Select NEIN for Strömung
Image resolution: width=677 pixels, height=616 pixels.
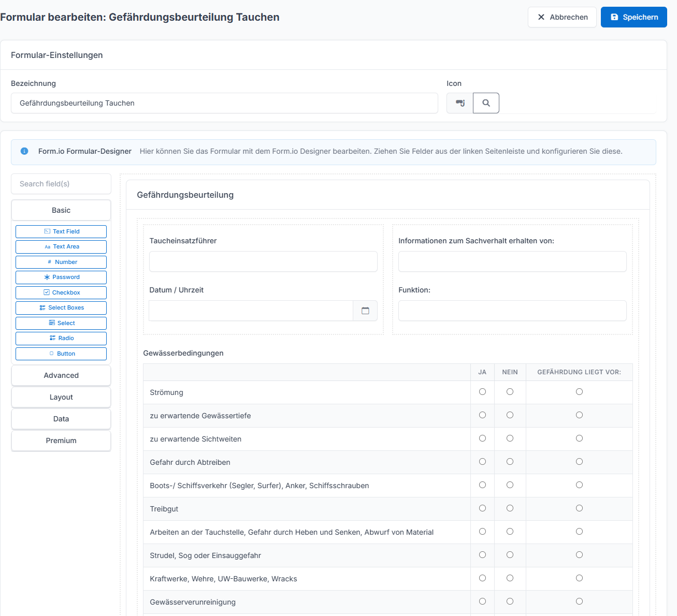point(510,392)
